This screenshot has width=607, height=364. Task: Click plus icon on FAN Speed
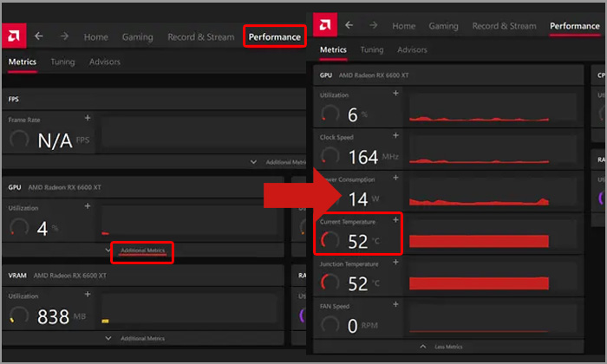pos(395,304)
